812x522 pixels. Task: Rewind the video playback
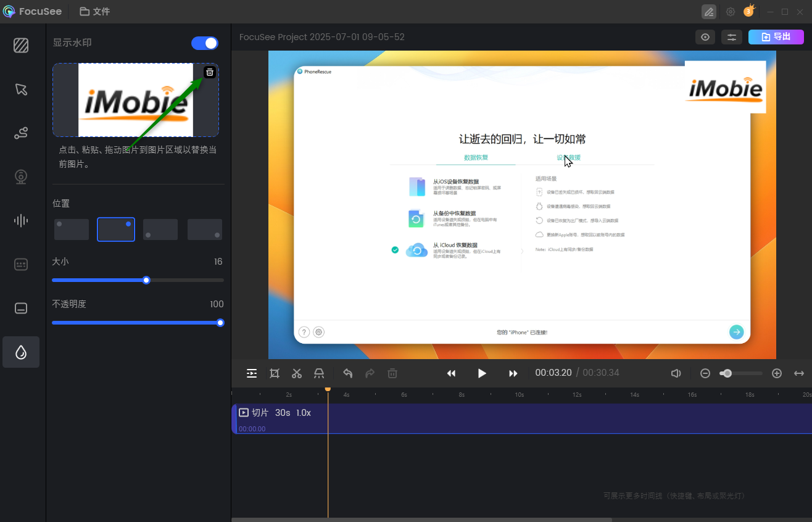tap(451, 373)
